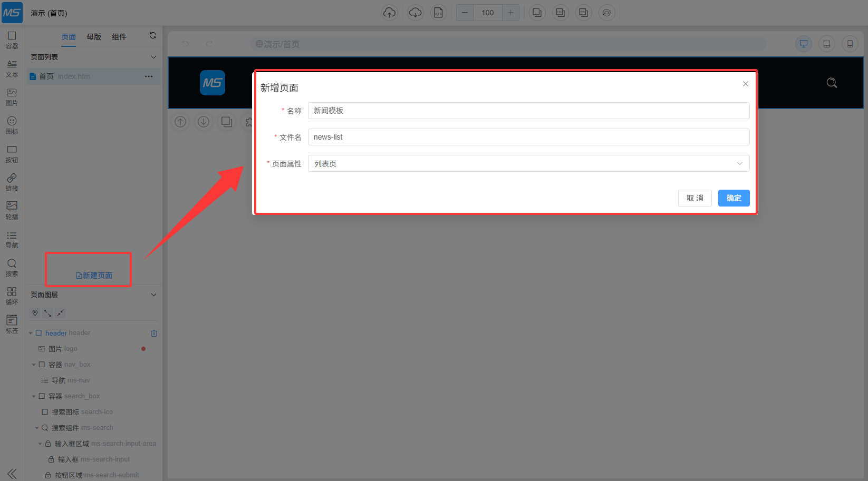
Task: Click the 文件名 input field
Action: (x=528, y=137)
